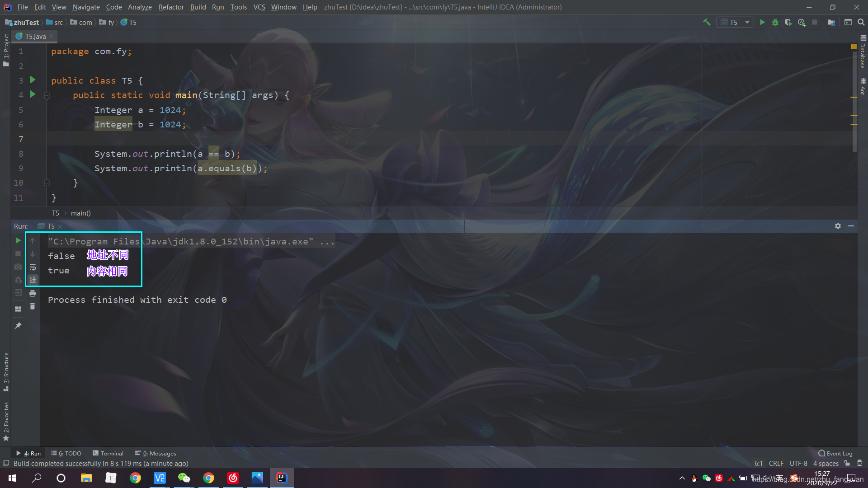Start debugging with the green bug icon
The image size is (868, 488).
[775, 22]
